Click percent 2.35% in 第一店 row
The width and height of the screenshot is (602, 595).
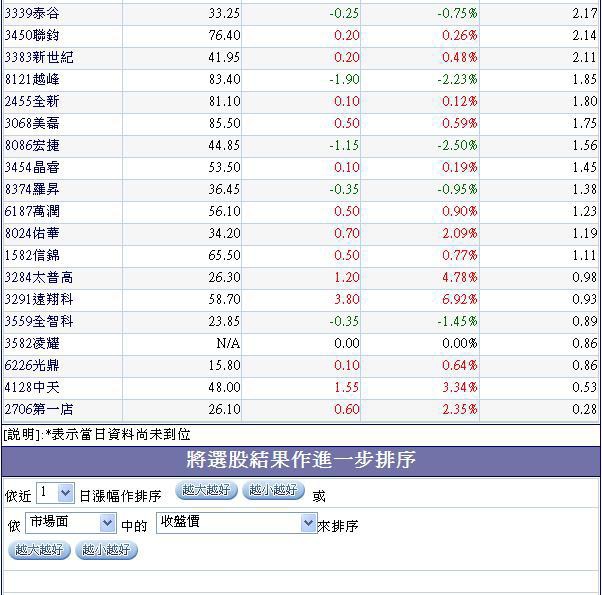tap(460, 409)
